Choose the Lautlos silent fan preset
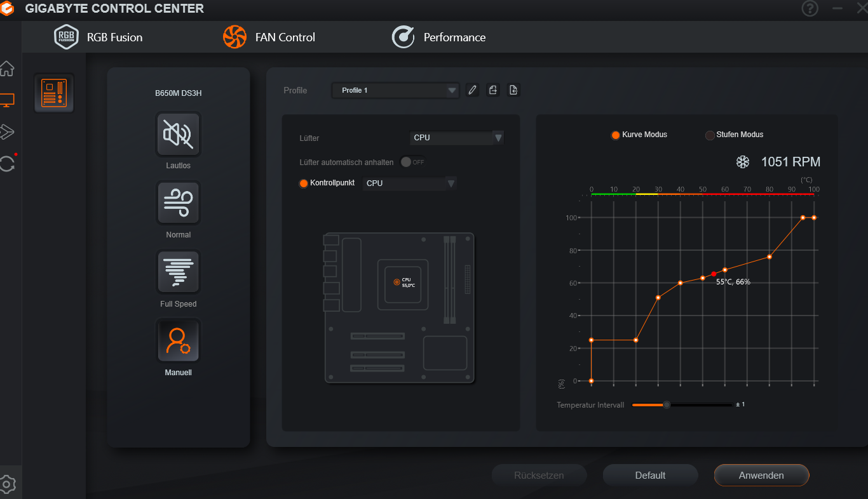Image resolution: width=868 pixels, height=499 pixels. click(178, 134)
